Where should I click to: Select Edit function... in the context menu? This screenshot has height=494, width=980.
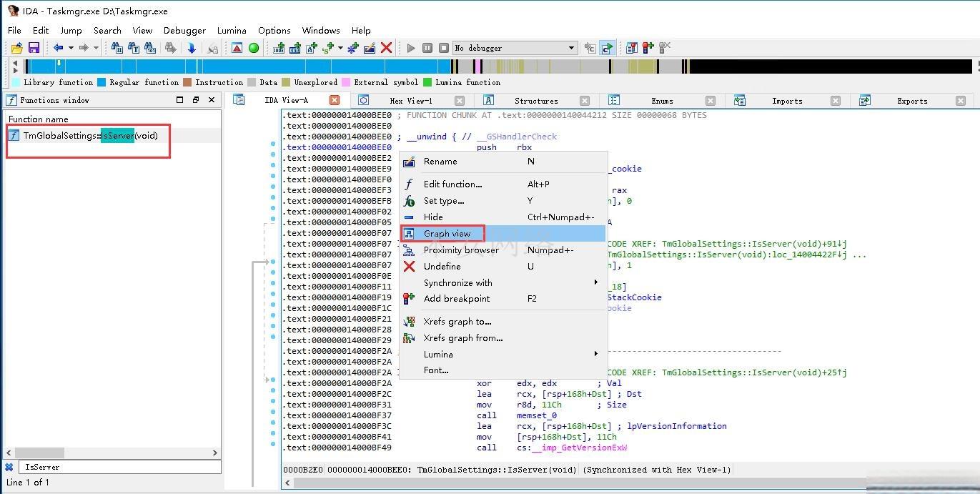(x=503, y=184)
